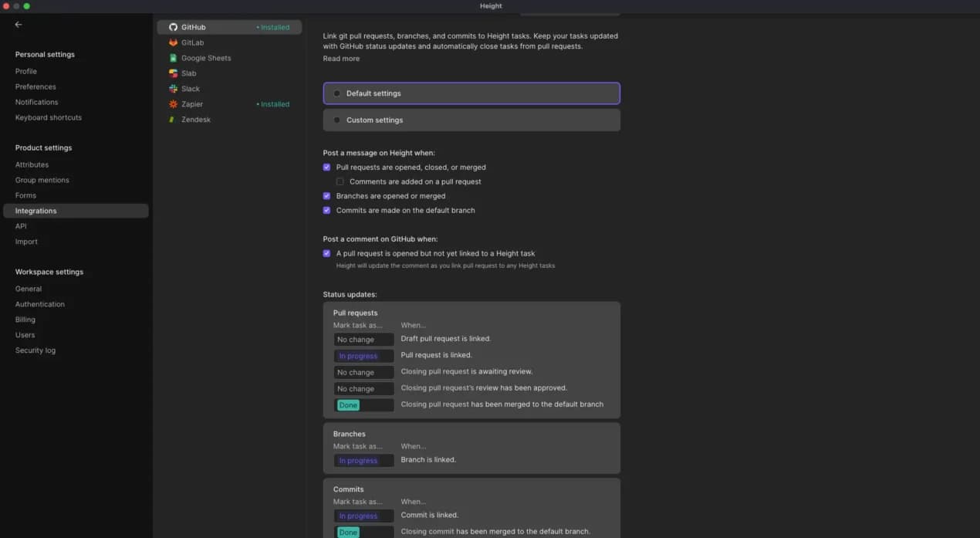Viewport: 980px width, 538px height.
Task: Click the Product settings heading
Action: pyautogui.click(x=43, y=147)
